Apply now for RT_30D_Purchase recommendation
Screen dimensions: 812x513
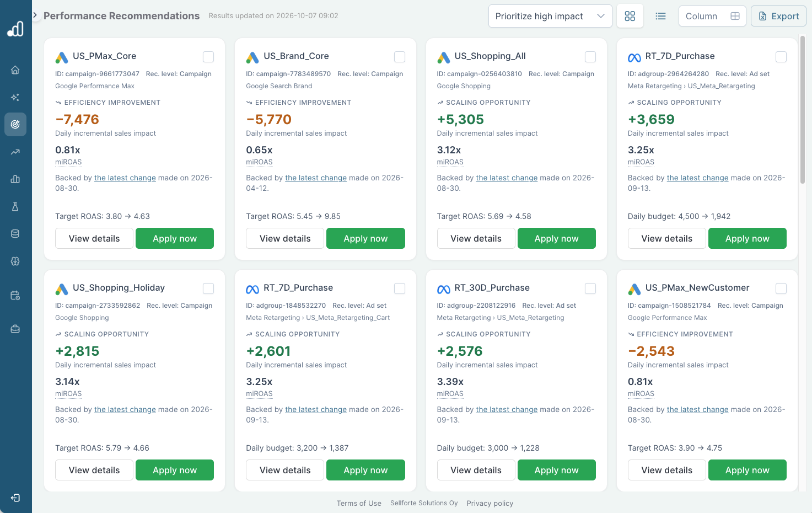(x=557, y=470)
